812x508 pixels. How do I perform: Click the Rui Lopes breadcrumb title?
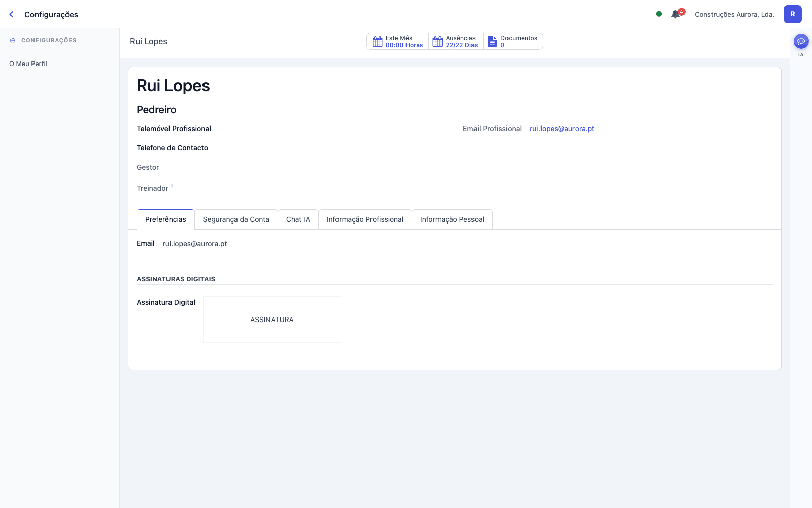point(149,41)
